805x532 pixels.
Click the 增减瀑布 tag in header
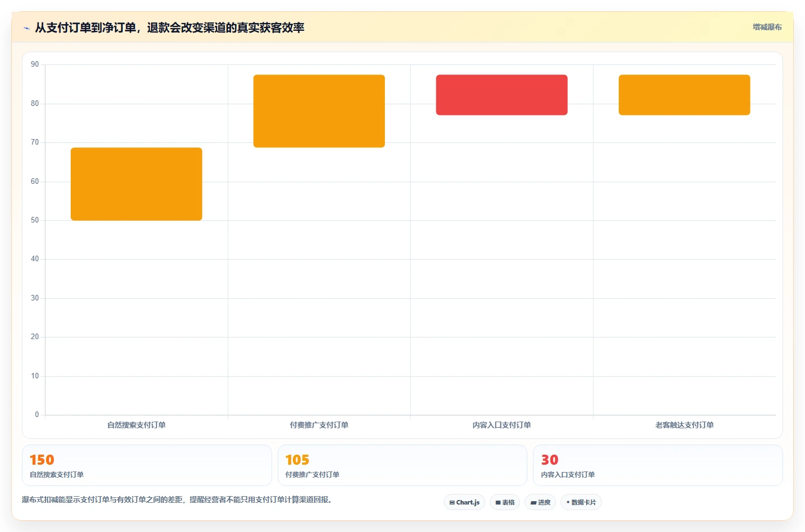pos(767,27)
